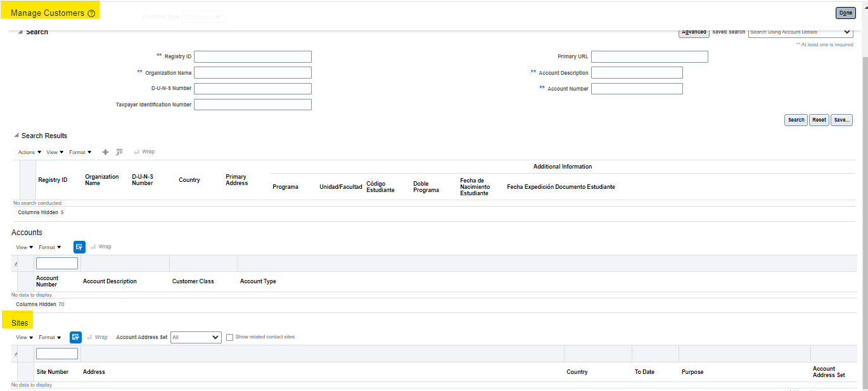Collapse the Search section
868x391 pixels.
pyautogui.click(x=20, y=32)
